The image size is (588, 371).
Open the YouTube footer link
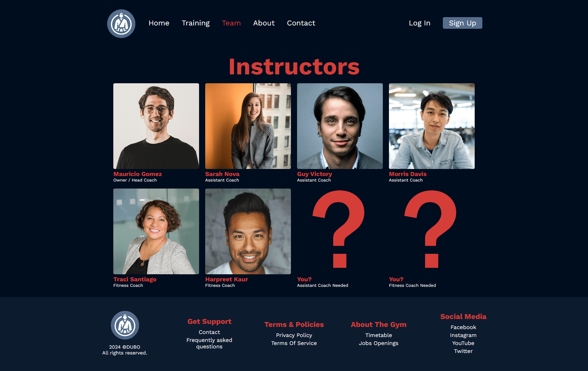coord(463,343)
